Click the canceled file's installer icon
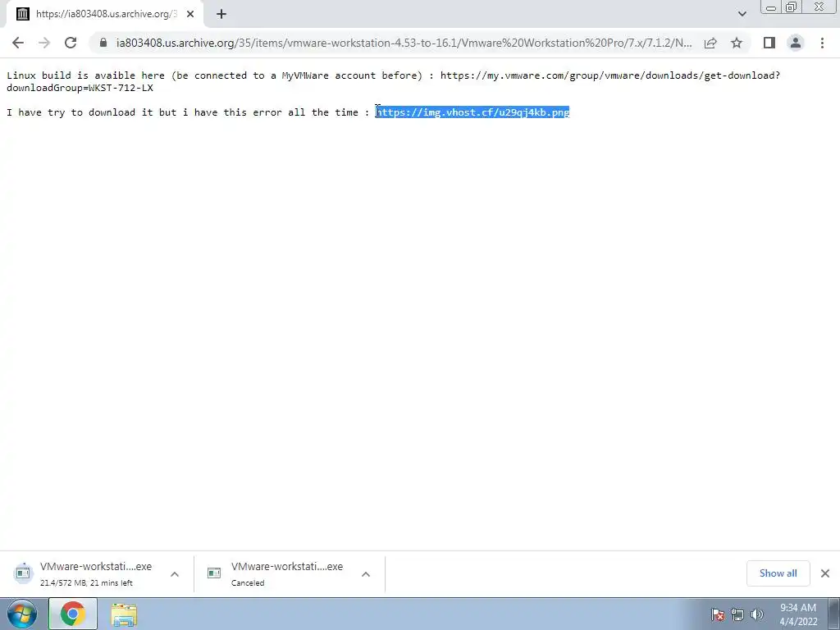840x630 pixels. click(214, 573)
